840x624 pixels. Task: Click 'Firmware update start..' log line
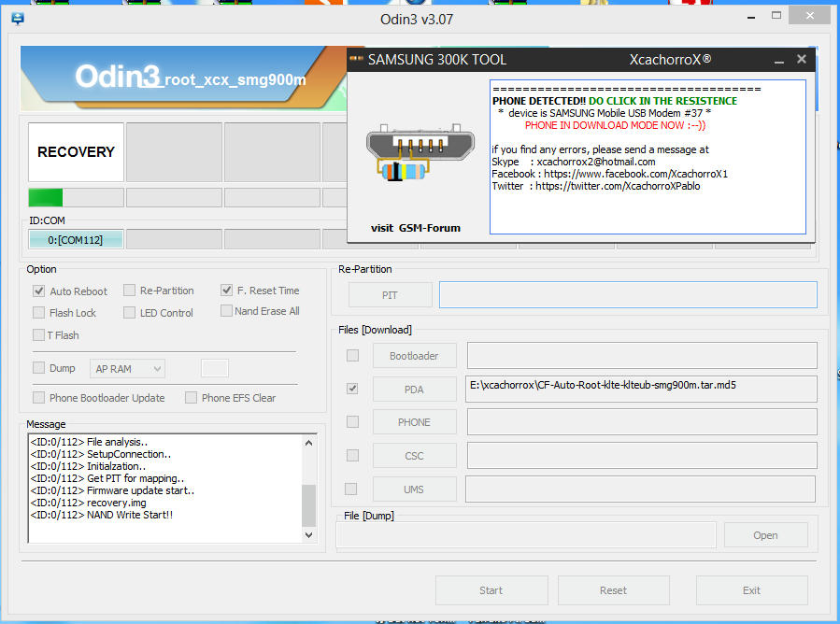112,490
